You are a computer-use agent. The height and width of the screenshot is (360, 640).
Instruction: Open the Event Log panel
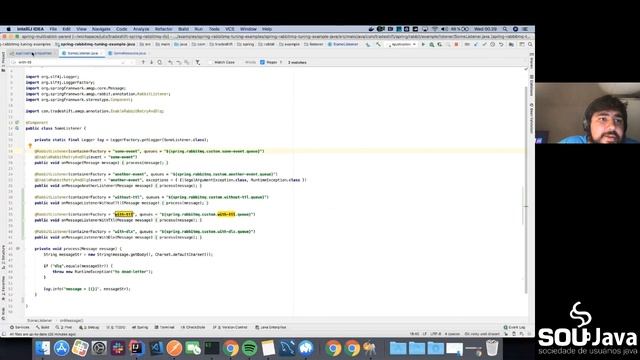tap(514, 327)
